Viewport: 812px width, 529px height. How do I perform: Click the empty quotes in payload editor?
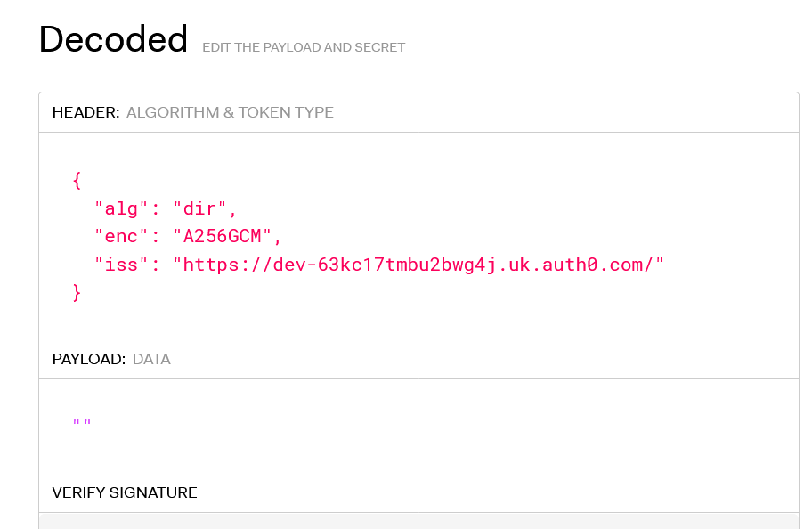82,423
